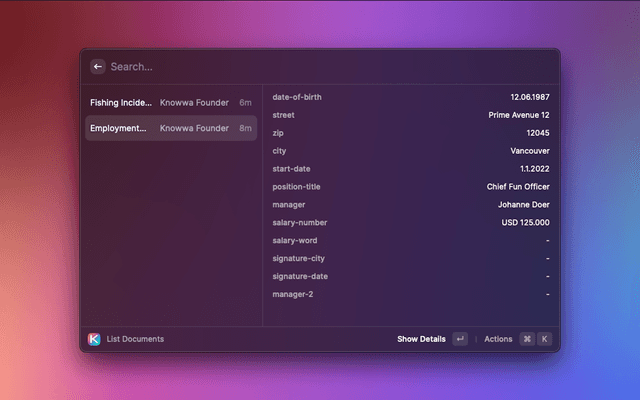Viewport: 640px width, 400px height.
Task: Click Show Details button
Action: (421, 339)
